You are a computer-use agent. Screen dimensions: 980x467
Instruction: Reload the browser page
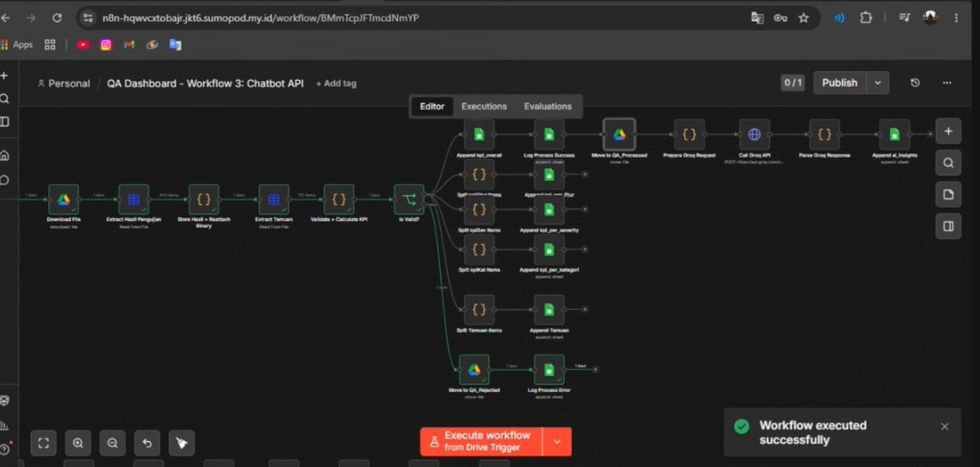click(x=56, y=17)
